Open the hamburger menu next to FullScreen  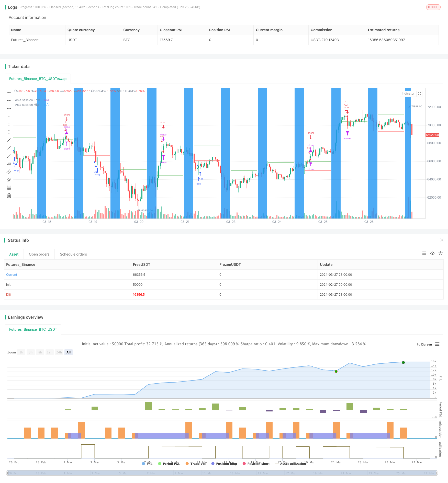(437, 344)
